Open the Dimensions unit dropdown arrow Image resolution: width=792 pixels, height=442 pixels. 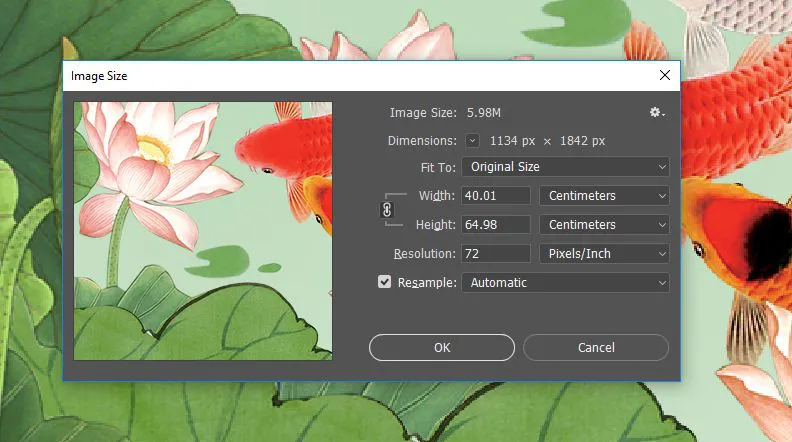tap(472, 140)
